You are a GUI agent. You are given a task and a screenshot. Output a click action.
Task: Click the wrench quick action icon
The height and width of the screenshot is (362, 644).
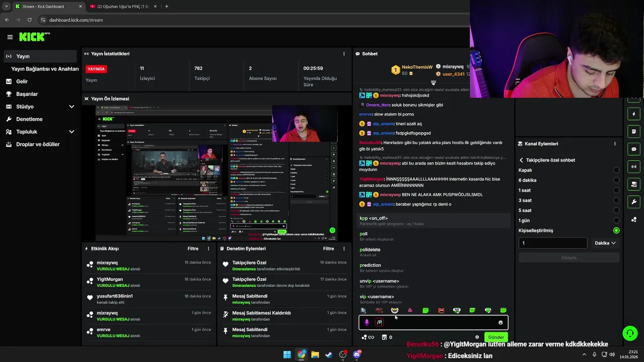coord(634,202)
